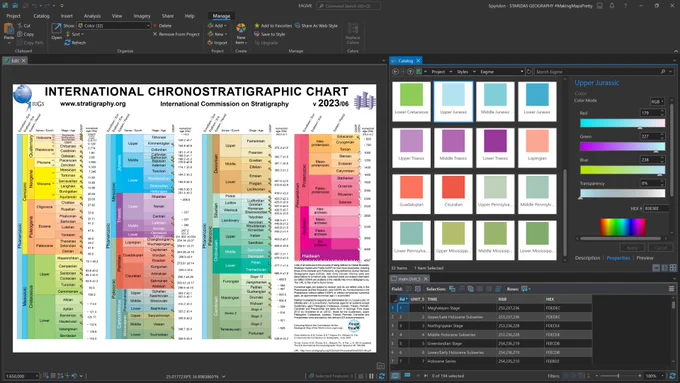680x383 pixels.
Task: Click the Cut scissors icon
Action: [x=20, y=26]
